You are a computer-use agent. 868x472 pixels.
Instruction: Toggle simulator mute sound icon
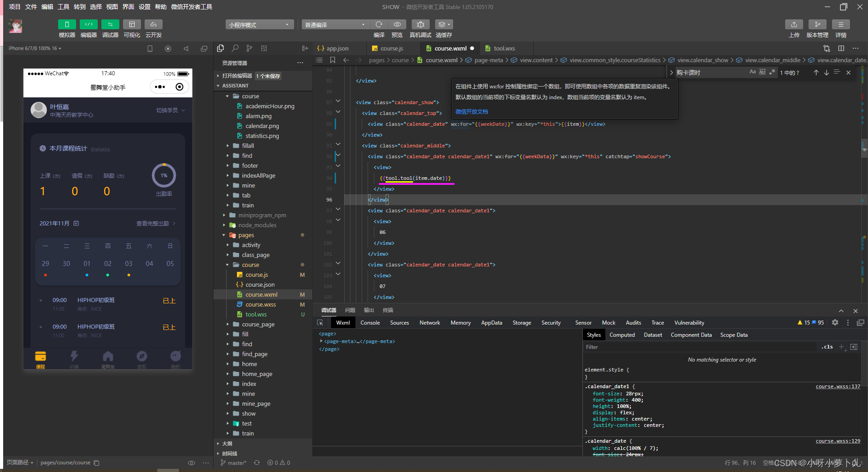click(x=186, y=49)
